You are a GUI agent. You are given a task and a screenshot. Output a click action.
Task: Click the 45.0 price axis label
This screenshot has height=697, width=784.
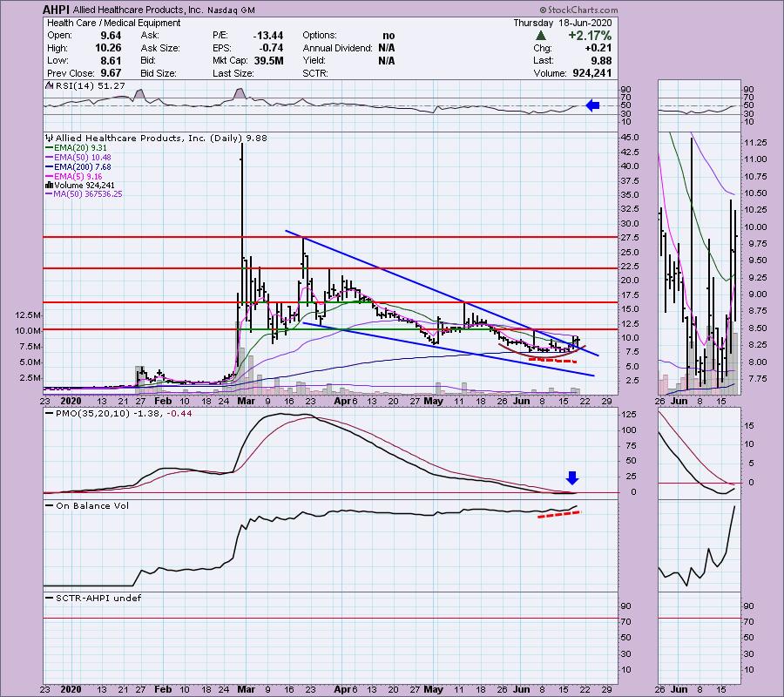point(630,138)
